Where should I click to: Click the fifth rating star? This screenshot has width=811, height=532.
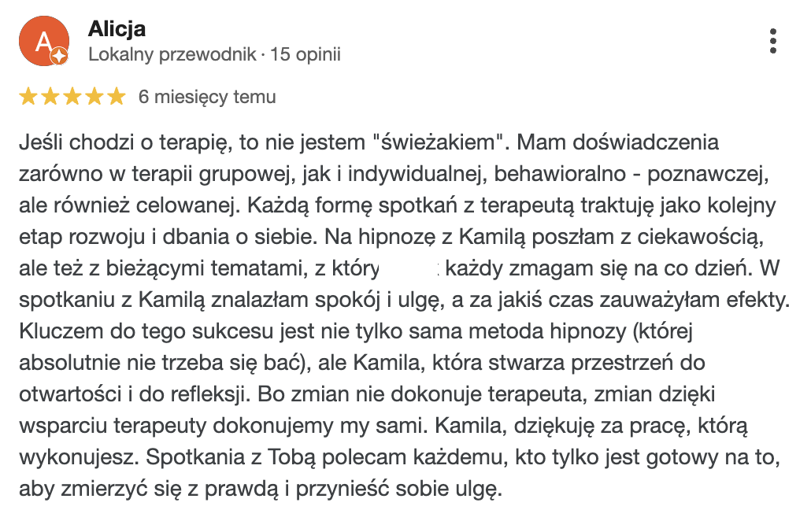click(117, 97)
